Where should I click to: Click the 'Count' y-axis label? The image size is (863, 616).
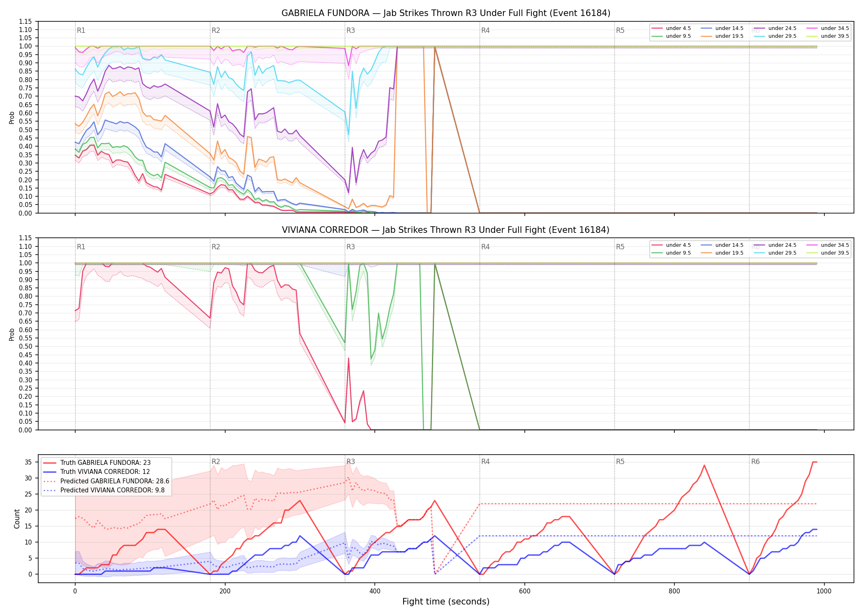[17, 519]
